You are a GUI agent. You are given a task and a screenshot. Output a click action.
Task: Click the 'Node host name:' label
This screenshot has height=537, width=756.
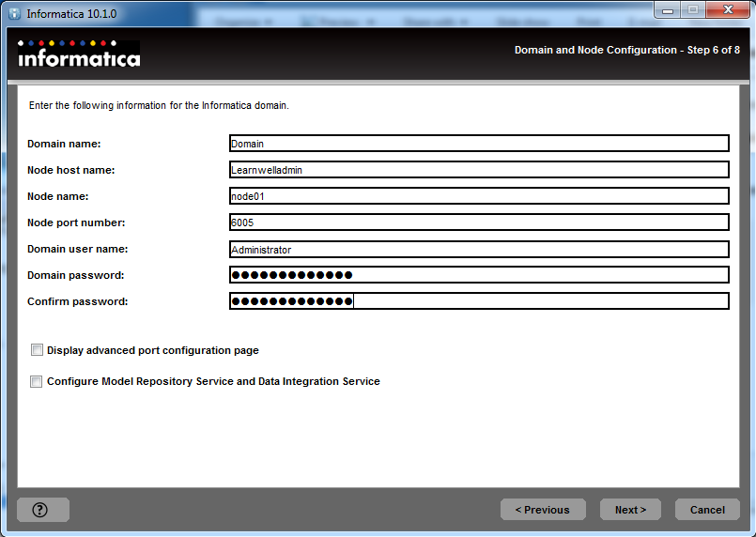click(70, 170)
